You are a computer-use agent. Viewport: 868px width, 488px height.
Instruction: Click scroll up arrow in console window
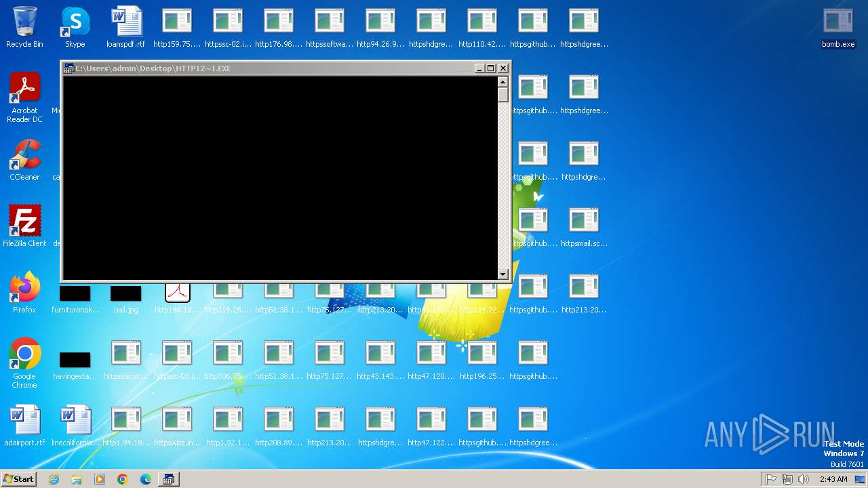(502, 81)
